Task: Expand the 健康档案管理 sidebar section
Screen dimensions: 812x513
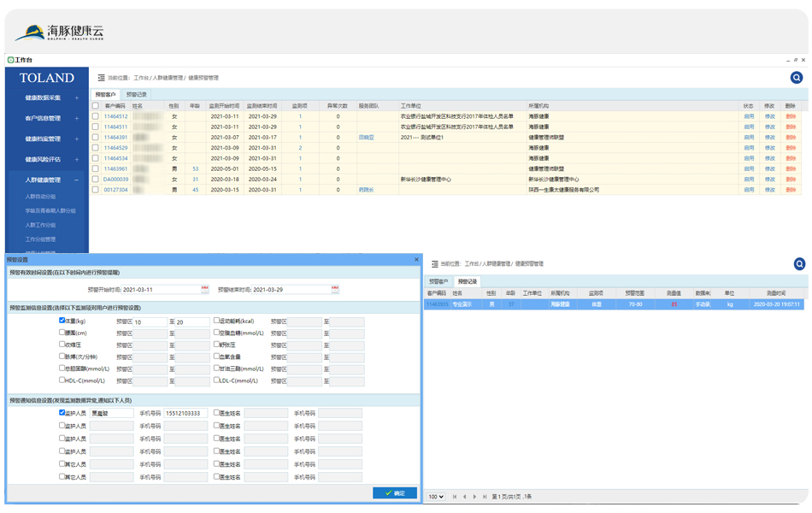Action: [x=77, y=139]
